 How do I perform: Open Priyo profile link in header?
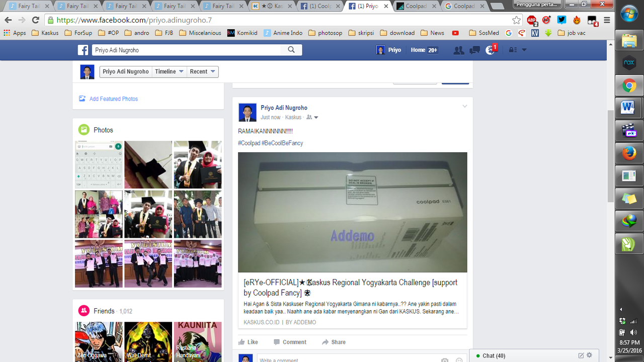pos(389,50)
